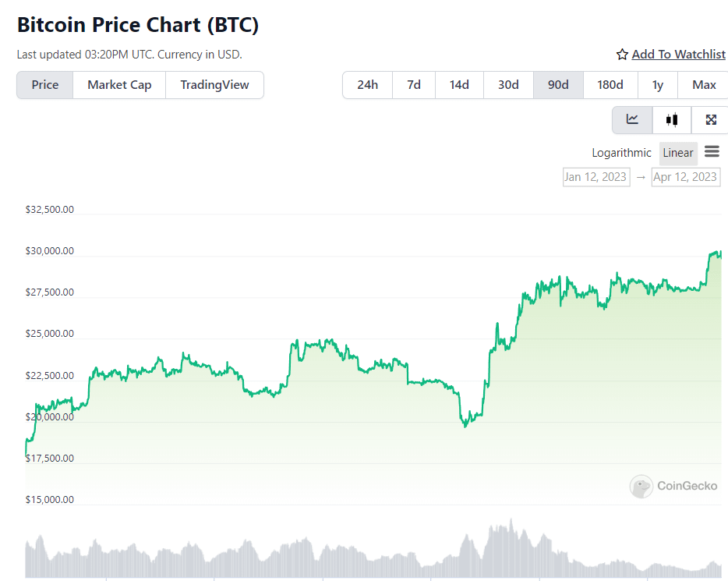Show Max price history
The height and width of the screenshot is (581, 728).
704,85
